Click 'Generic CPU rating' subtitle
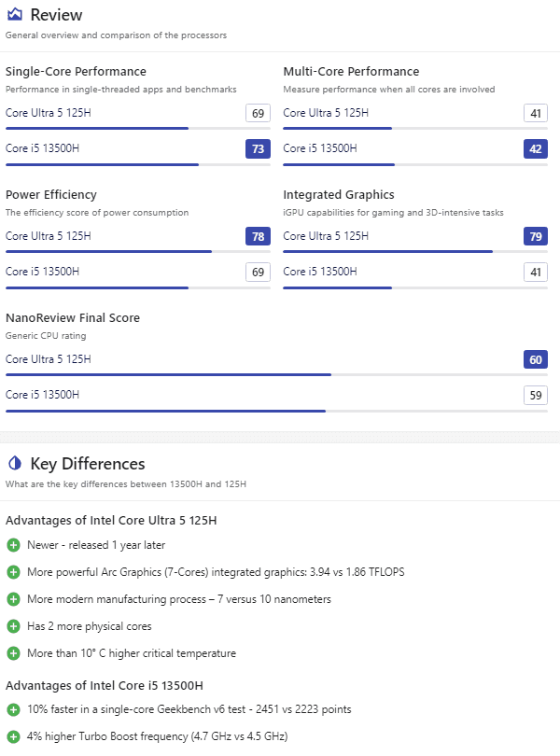 [x=46, y=336]
